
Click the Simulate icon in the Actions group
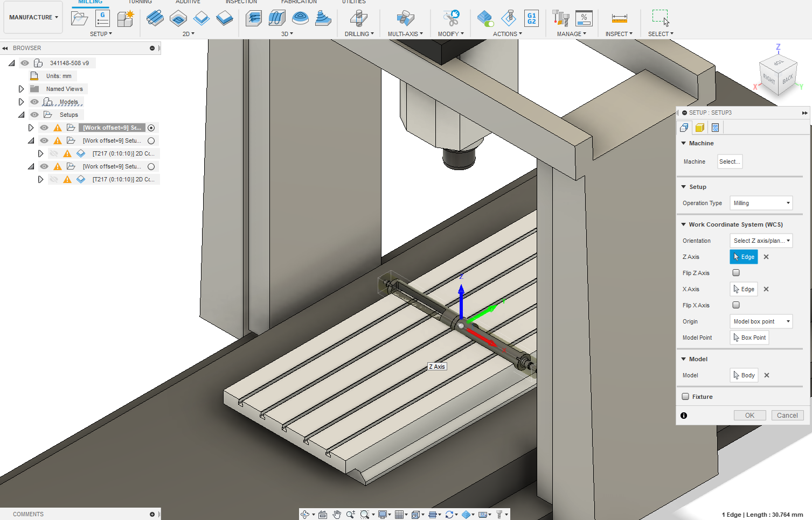[484, 18]
